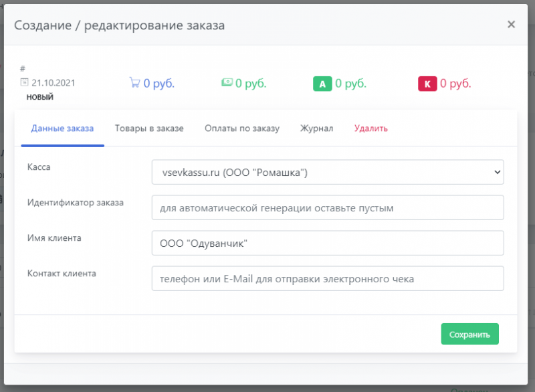
Task: Click the "НОВЫЙ" status label
Action: point(39,96)
